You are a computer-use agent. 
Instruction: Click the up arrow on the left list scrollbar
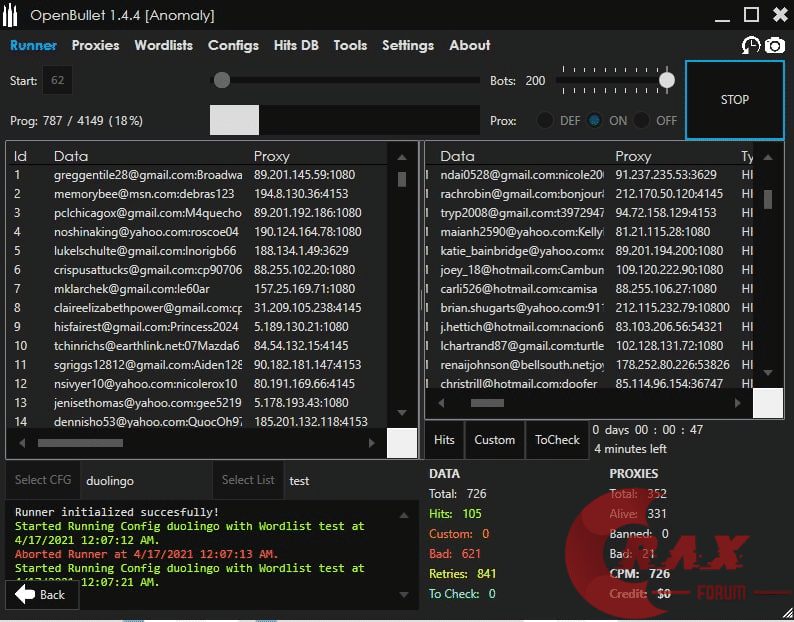[x=401, y=157]
